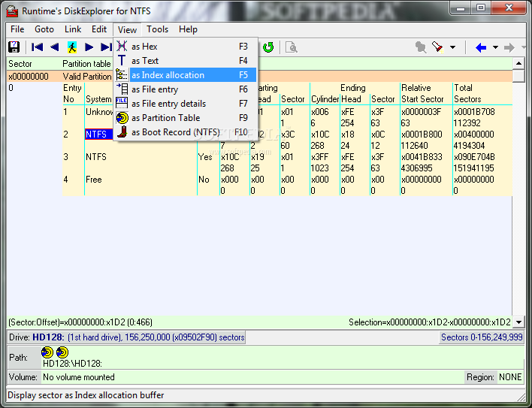The image size is (532, 408).
Task: Click the Boot Record boot icon
Action: click(x=122, y=131)
